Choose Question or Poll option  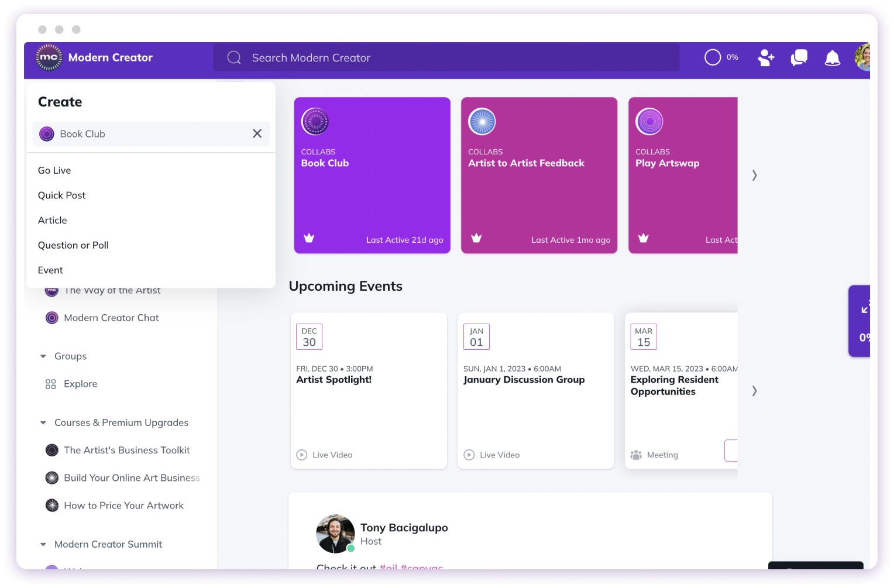pyautogui.click(x=73, y=245)
